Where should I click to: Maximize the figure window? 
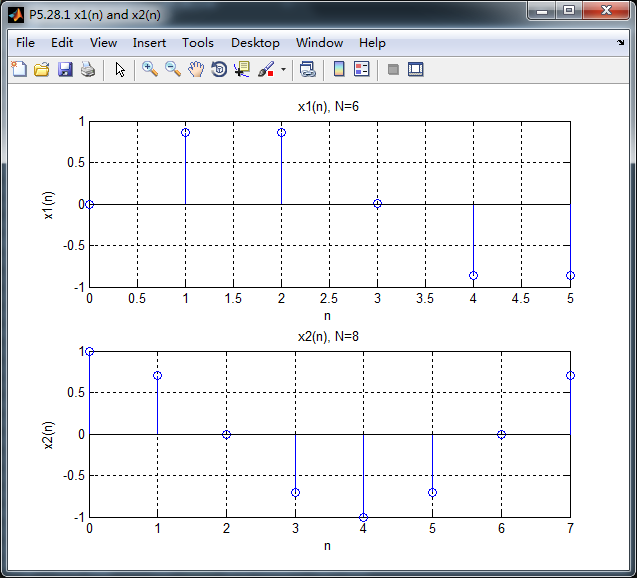pyautogui.click(x=569, y=11)
